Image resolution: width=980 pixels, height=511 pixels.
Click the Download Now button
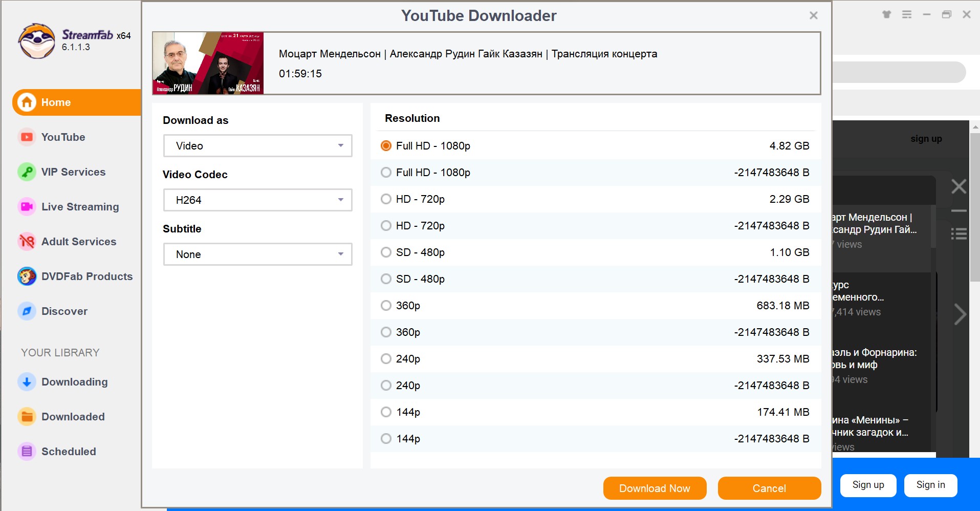tap(655, 488)
